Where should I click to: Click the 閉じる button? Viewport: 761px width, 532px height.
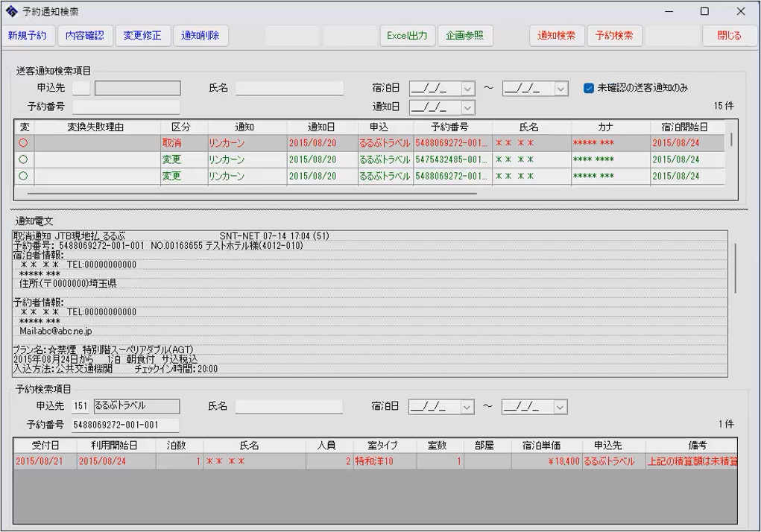729,36
